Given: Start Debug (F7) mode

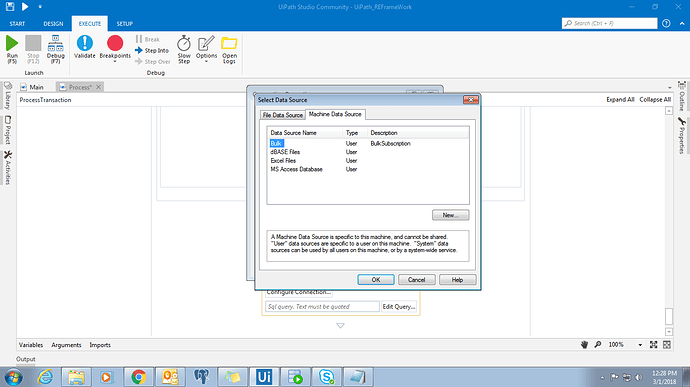Looking at the screenshot, I should pos(55,49).
